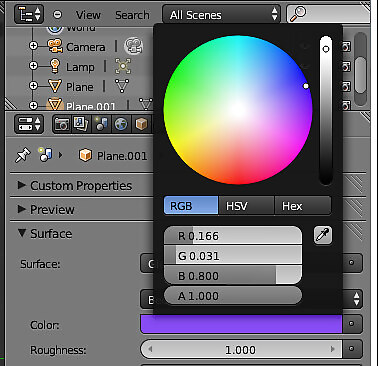
Task: Open the Object properties cube icon
Action: click(x=141, y=124)
